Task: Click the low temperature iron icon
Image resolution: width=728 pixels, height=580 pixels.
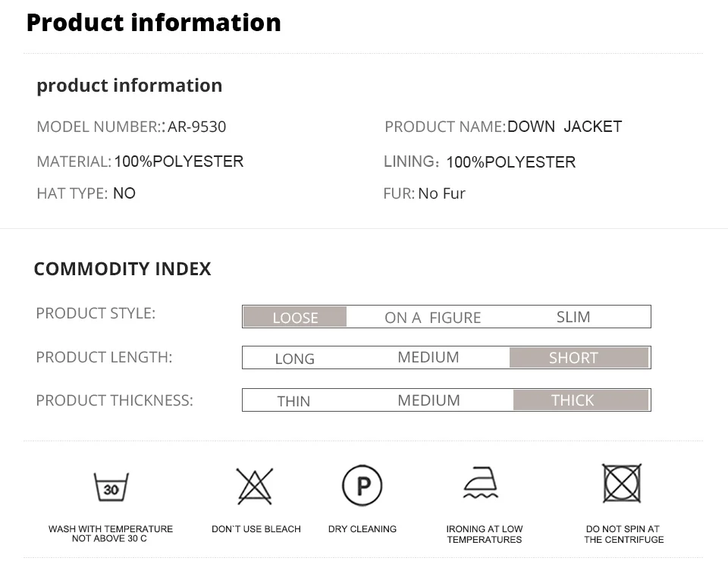Action: click(481, 483)
